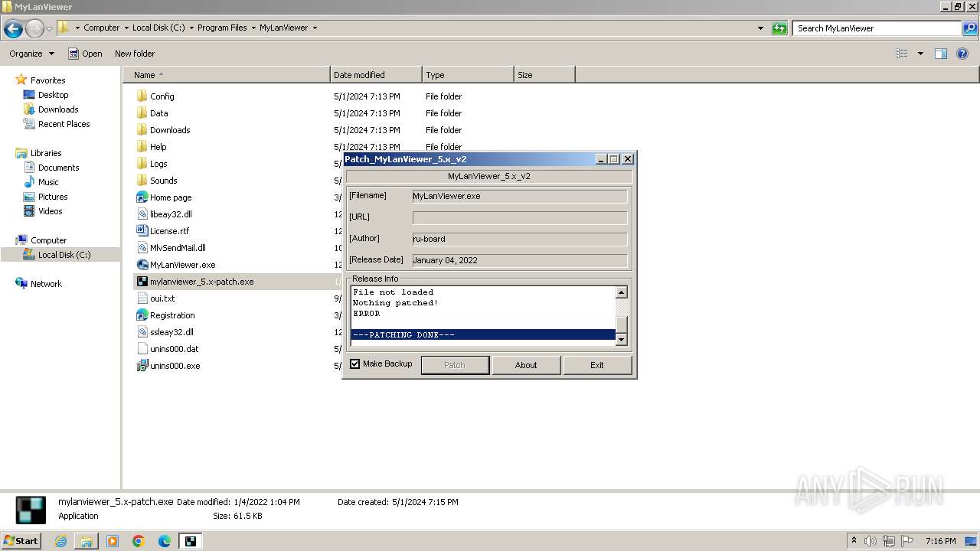Select Favorites in the navigation pane
The height and width of the screenshot is (551, 980).
tap(47, 80)
